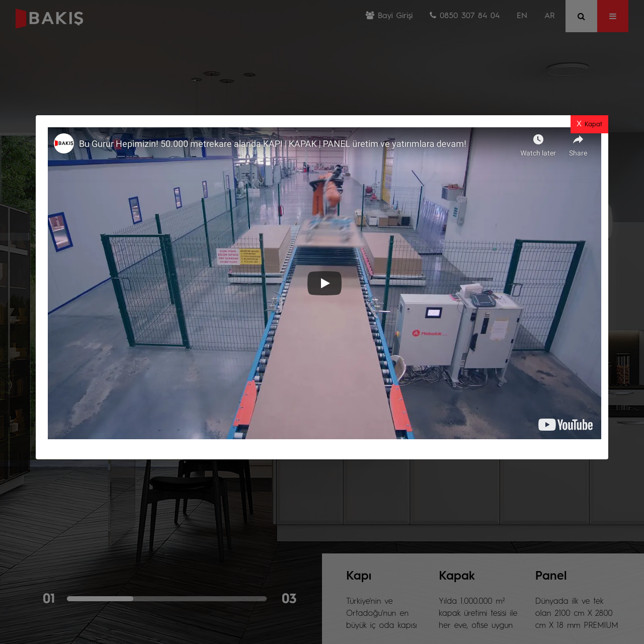
Task: Switch language to AR
Action: pyautogui.click(x=549, y=16)
